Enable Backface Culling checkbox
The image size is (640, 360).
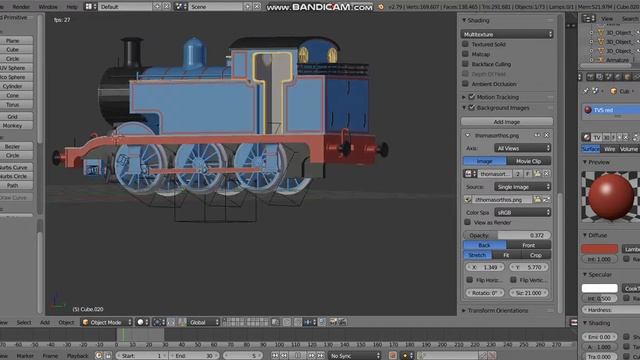tap(465, 64)
